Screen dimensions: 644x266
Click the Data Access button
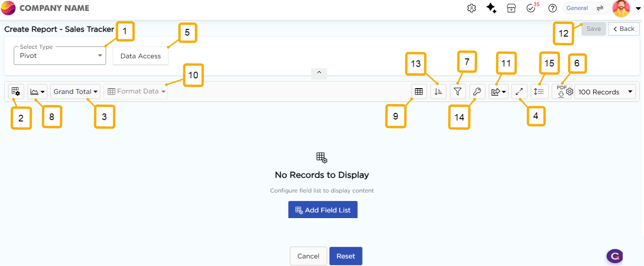141,56
